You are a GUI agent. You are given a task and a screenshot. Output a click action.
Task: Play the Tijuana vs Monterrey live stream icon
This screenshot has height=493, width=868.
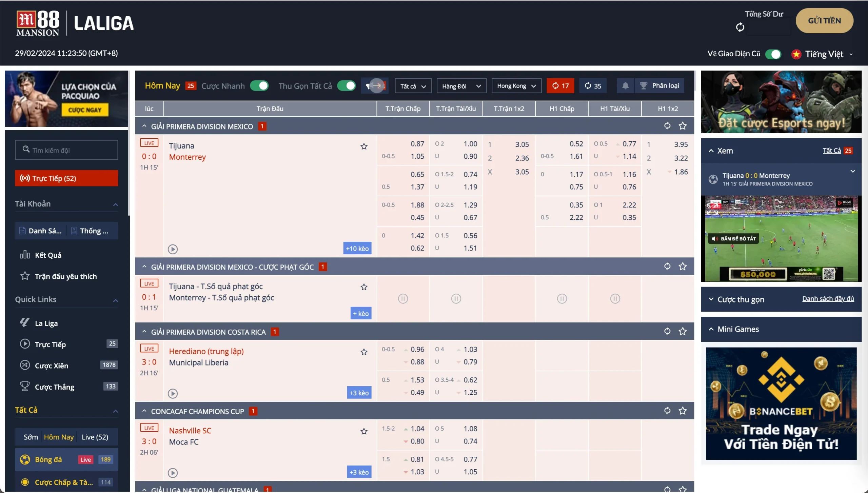[173, 249]
